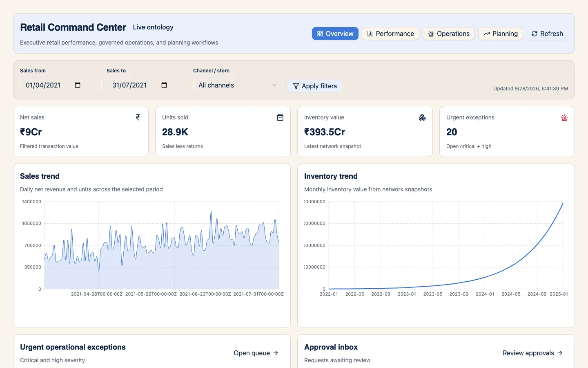The width and height of the screenshot is (588, 368).
Task: Click the shopping bag icon on Units sold
Action: click(x=280, y=117)
